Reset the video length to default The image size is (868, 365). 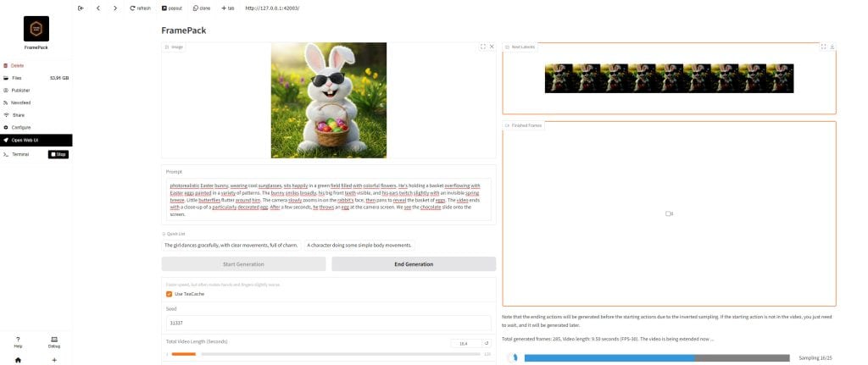click(487, 344)
